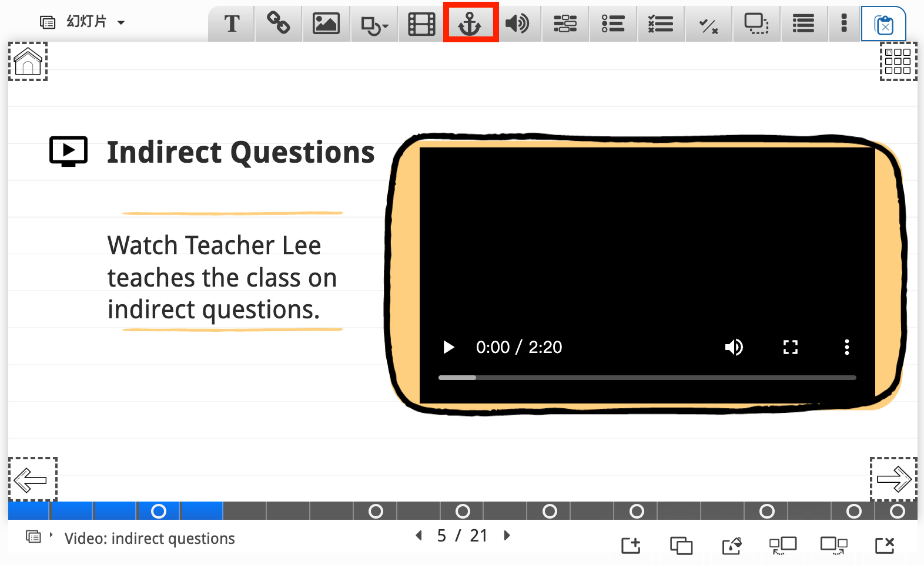Select the Text tool in toolbar
The image size is (924, 565).
pos(232,23)
